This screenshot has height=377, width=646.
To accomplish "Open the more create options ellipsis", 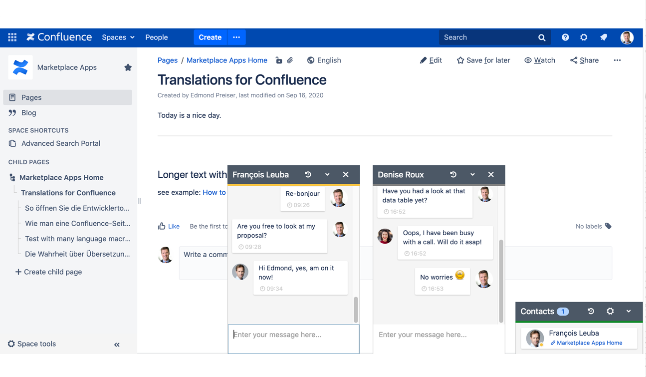I will (236, 37).
